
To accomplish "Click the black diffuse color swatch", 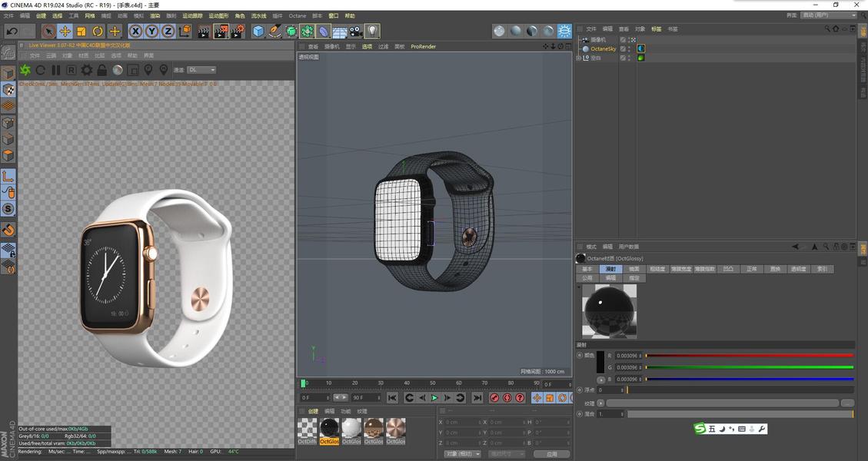I will [600, 361].
